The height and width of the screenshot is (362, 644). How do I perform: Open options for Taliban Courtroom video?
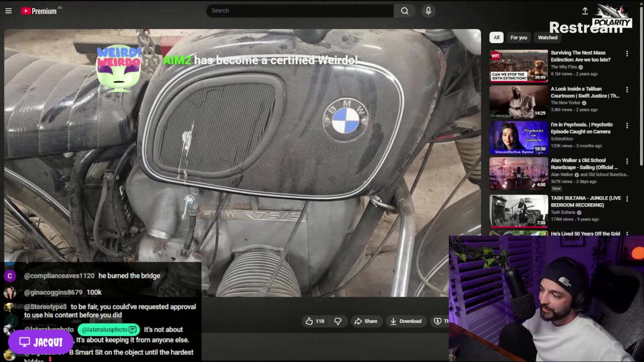[x=627, y=89]
